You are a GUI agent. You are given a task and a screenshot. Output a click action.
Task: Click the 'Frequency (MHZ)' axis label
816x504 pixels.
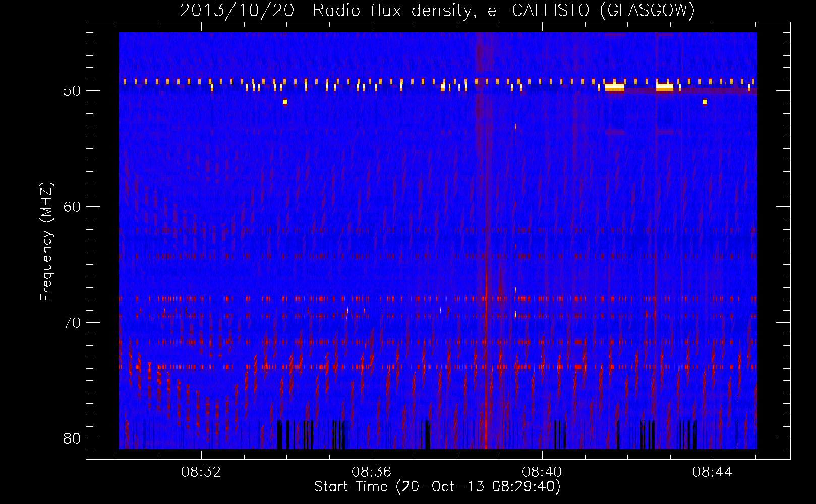(x=46, y=242)
